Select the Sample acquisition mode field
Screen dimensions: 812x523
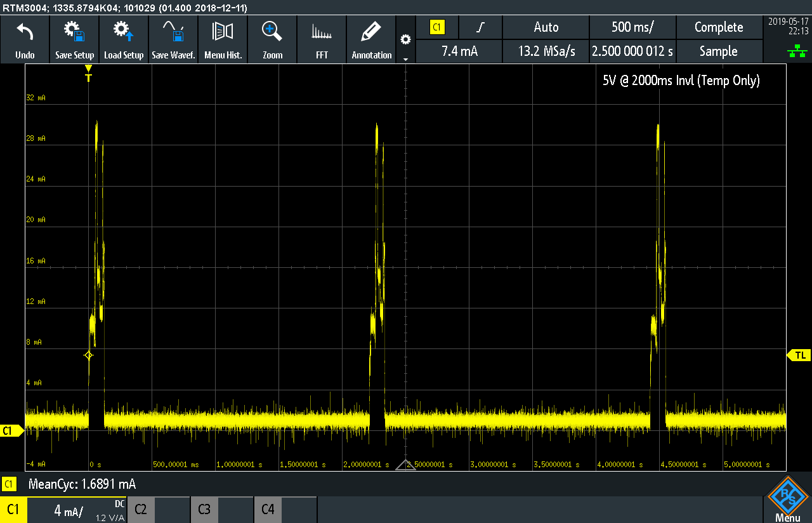click(719, 51)
